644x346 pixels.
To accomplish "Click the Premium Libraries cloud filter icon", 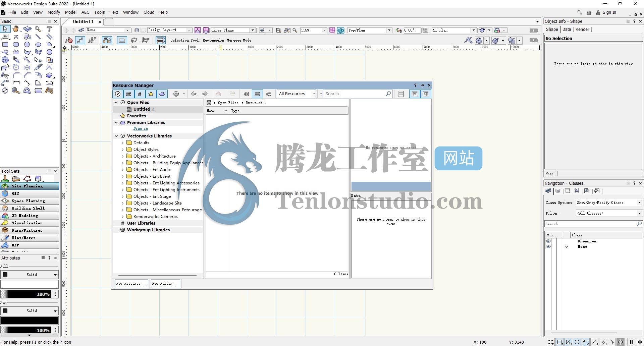I will pos(162,94).
